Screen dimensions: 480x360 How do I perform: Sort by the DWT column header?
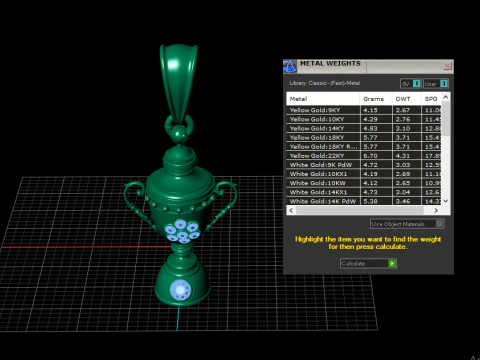[x=407, y=99]
